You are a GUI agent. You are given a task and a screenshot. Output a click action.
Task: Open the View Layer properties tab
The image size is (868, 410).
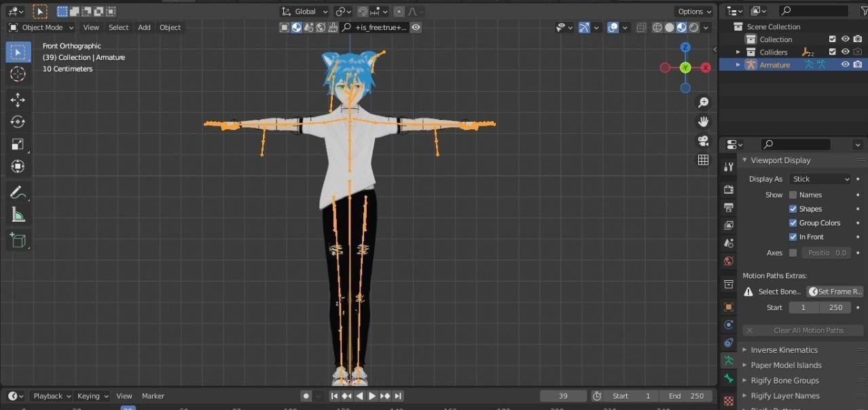point(729,224)
